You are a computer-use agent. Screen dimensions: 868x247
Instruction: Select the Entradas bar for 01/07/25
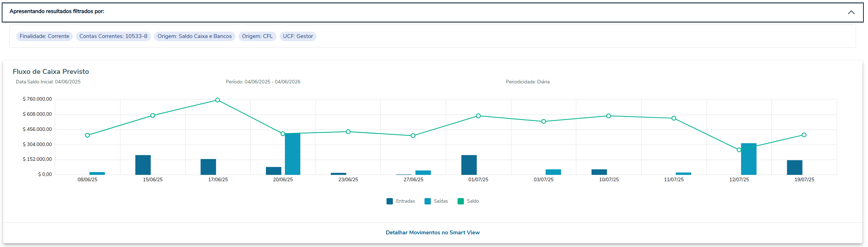(469, 165)
